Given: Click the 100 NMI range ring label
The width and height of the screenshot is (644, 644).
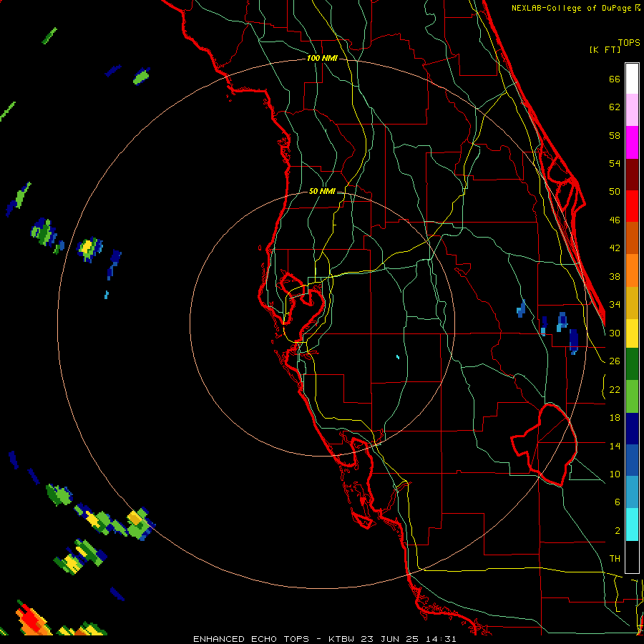Looking at the screenshot, I should pyautogui.click(x=322, y=59).
